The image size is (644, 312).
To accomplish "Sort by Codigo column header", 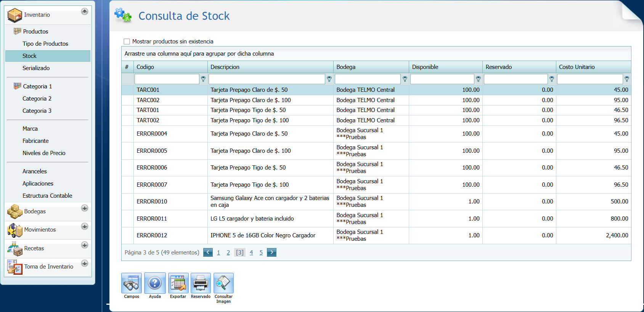I will [170, 67].
